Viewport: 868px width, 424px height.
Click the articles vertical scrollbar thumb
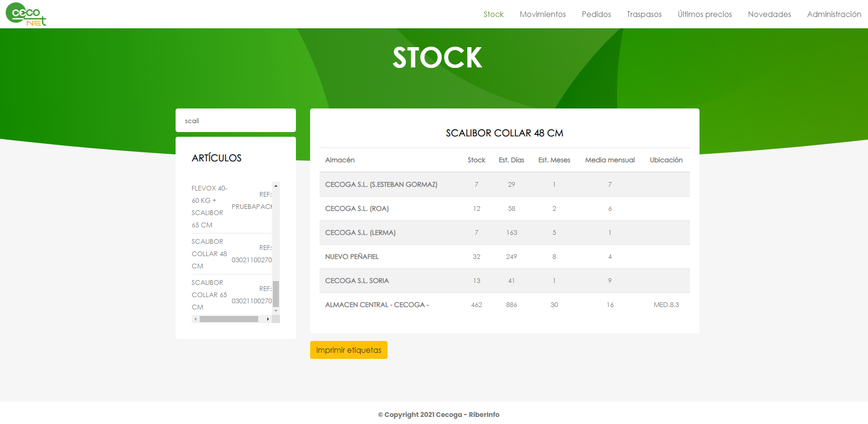point(276,294)
